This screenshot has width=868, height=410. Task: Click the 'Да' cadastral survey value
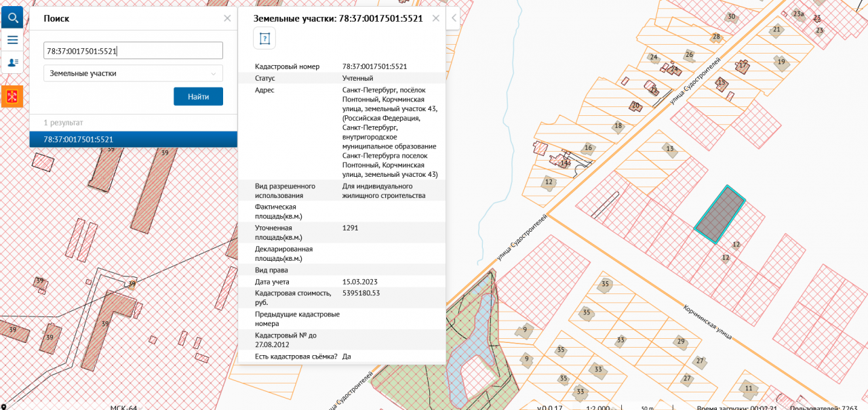[x=347, y=356]
